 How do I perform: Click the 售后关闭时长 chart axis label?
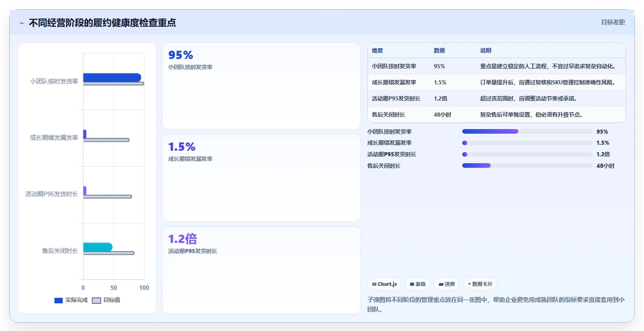pyautogui.click(x=60, y=251)
